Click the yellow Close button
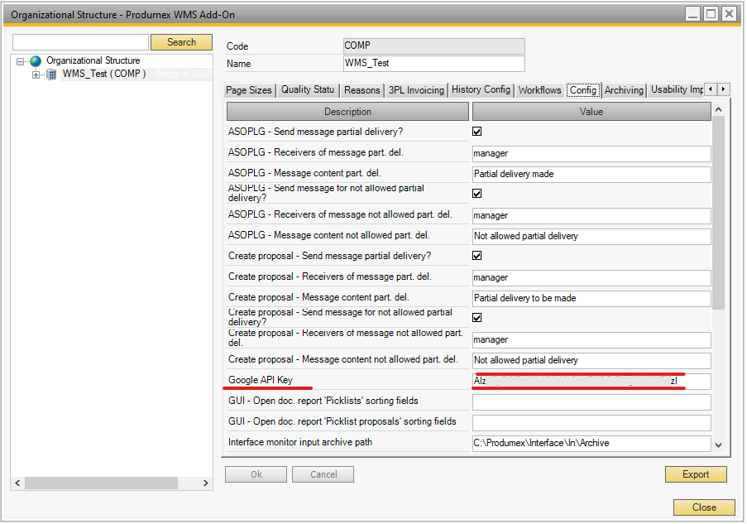 (704, 508)
